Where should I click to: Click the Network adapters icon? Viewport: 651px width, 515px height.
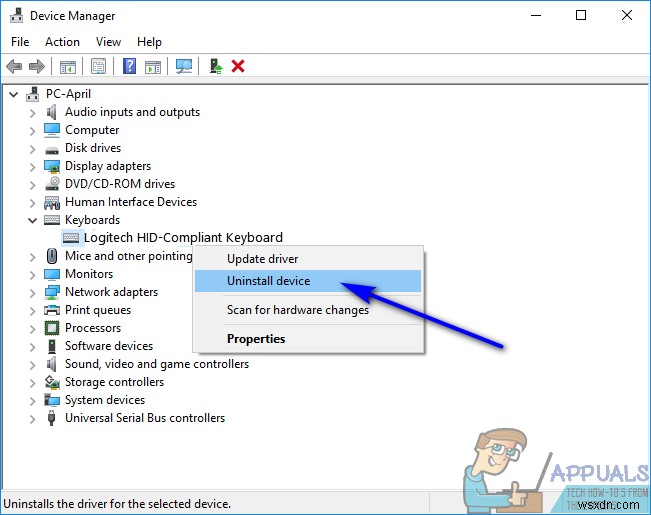point(52,292)
